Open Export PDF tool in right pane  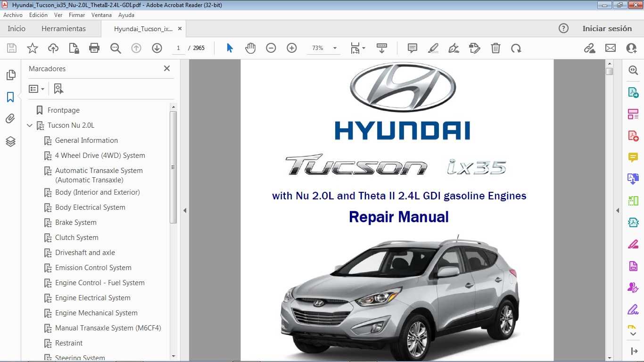[x=633, y=92]
